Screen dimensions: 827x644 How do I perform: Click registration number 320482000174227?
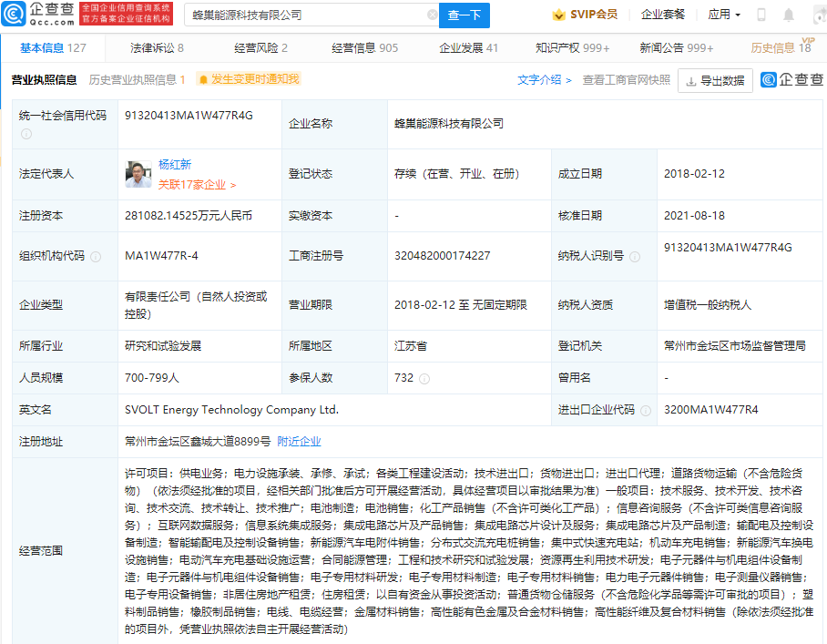[442, 256]
